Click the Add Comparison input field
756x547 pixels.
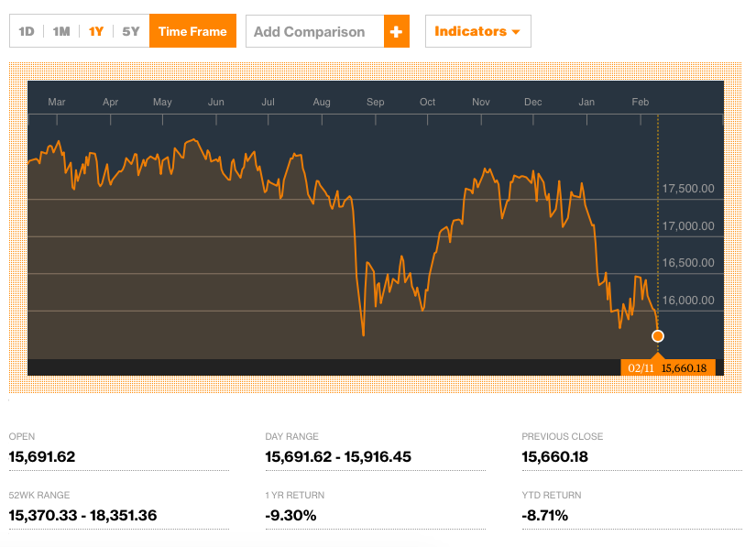312,31
